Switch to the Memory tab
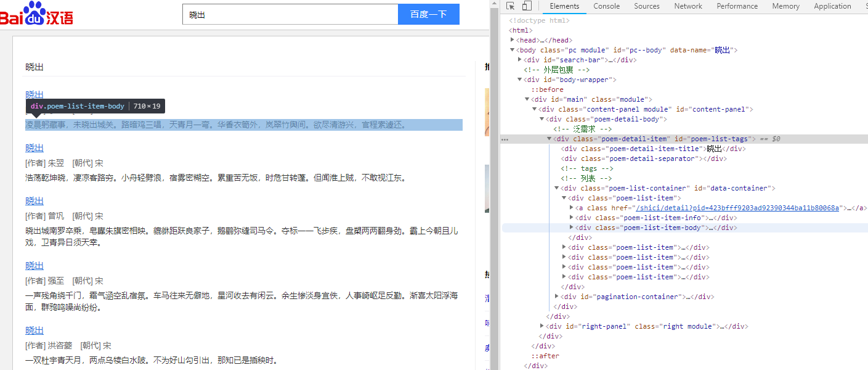 click(x=785, y=6)
